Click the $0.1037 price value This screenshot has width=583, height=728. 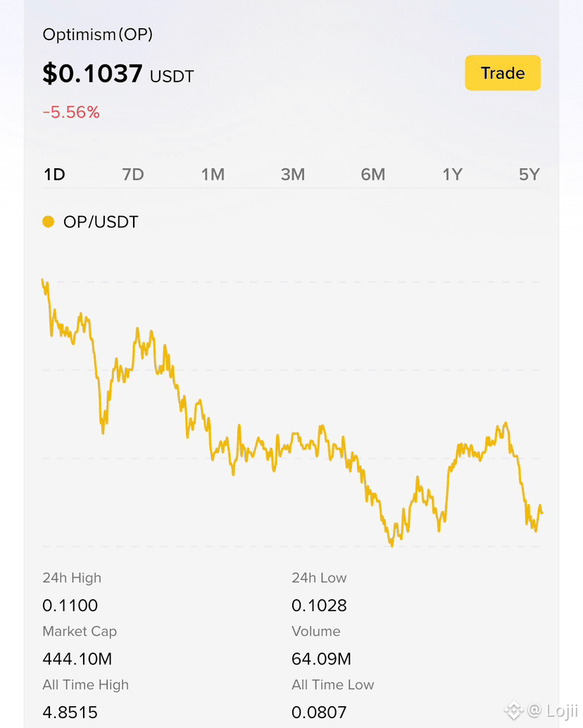[x=92, y=73]
